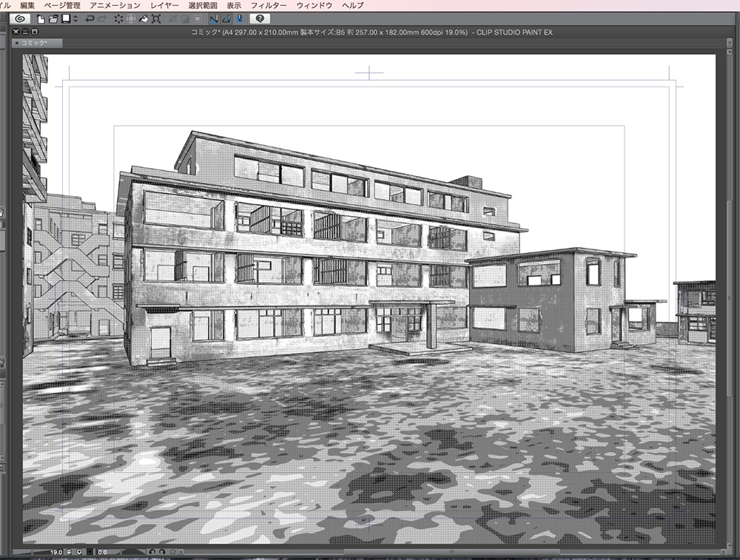The height and width of the screenshot is (560, 740).
Task: Open the save options arrow beside Save
Action: (75, 19)
